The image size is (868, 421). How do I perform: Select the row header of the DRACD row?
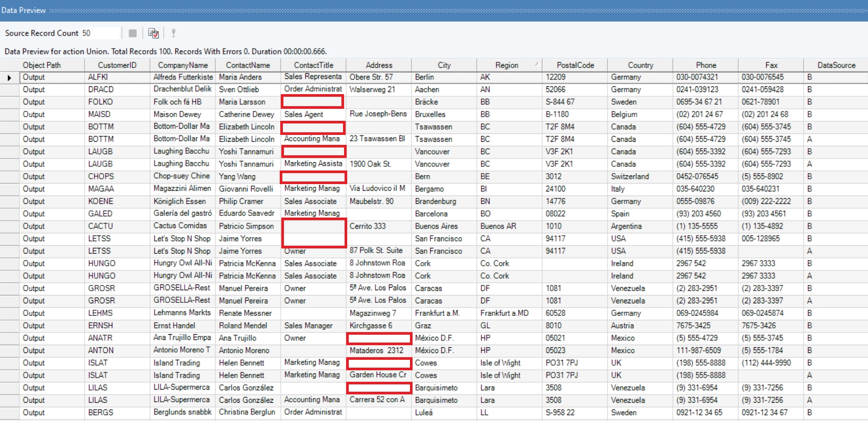coord(9,89)
